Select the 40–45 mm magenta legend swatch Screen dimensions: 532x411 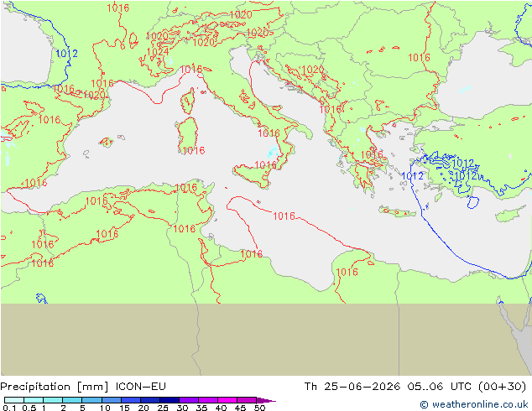point(227,400)
